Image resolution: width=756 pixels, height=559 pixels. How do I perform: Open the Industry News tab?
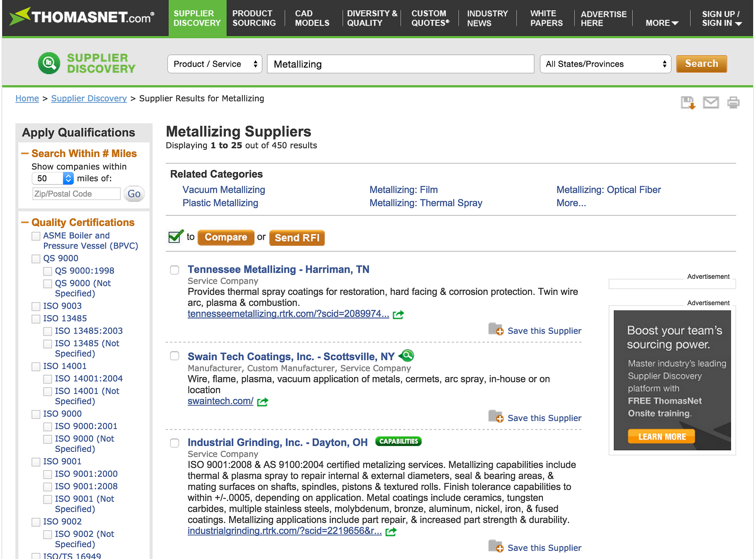(x=487, y=18)
